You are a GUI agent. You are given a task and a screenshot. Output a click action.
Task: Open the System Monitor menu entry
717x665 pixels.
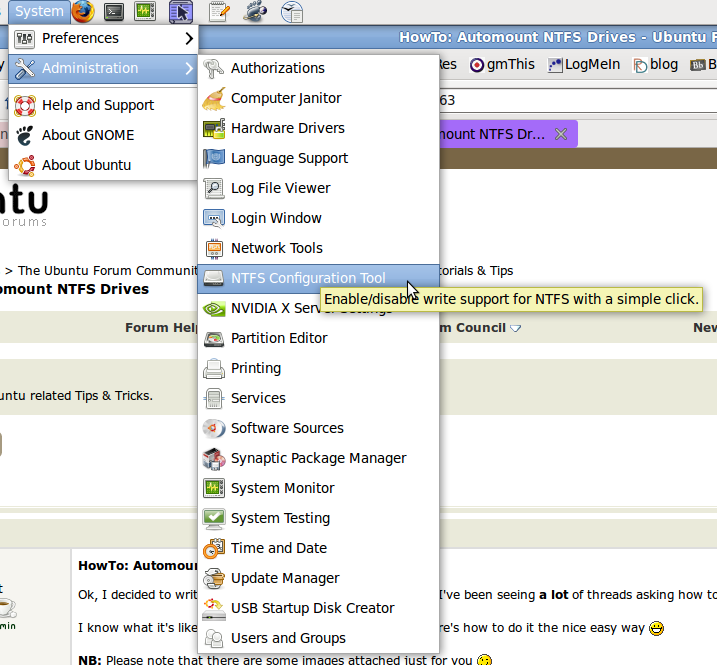point(318,488)
